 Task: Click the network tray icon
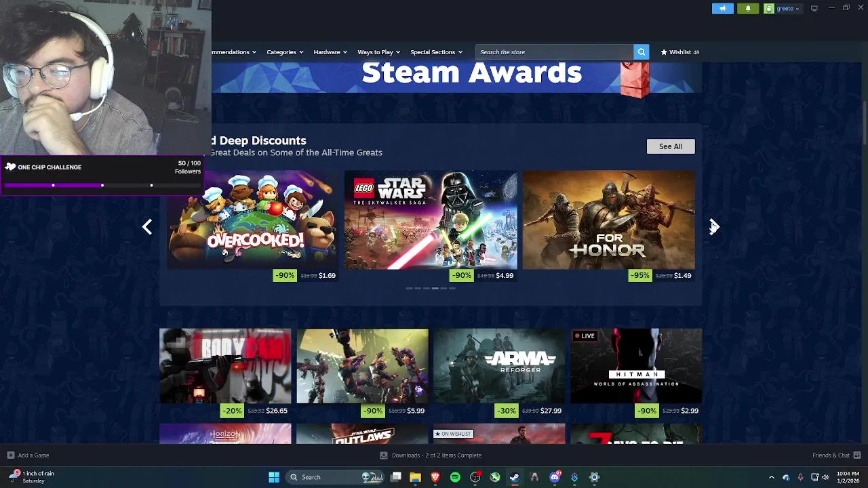click(x=814, y=477)
